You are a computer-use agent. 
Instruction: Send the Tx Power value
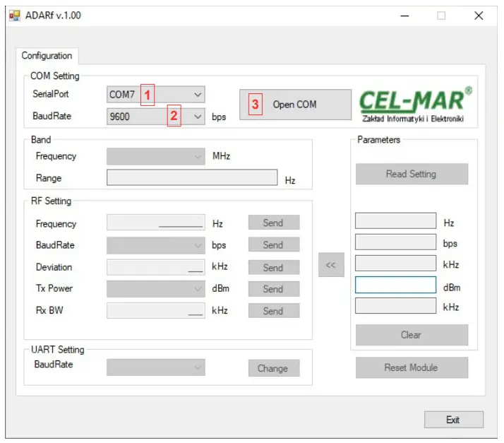tap(274, 289)
